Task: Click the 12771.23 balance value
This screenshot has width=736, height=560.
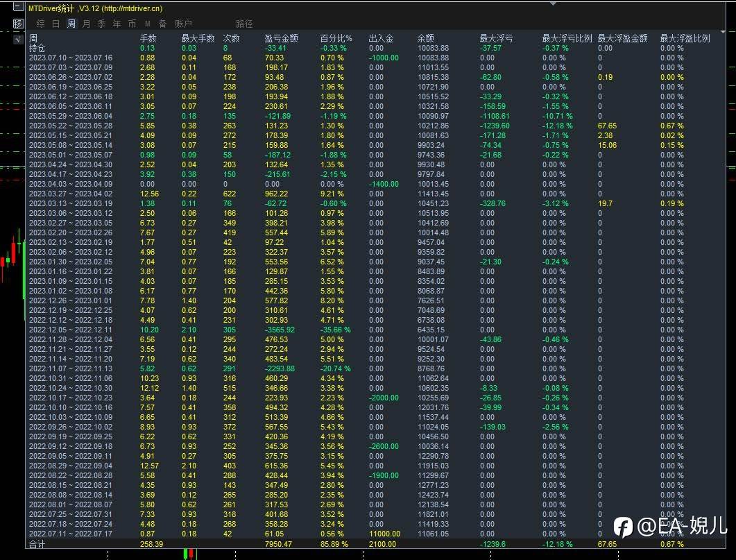Action: (x=434, y=485)
